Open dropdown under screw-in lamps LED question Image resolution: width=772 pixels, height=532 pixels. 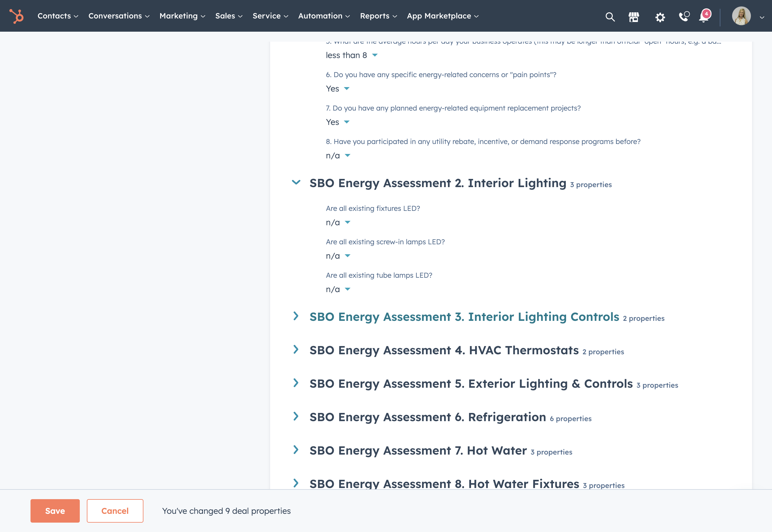(338, 256)
